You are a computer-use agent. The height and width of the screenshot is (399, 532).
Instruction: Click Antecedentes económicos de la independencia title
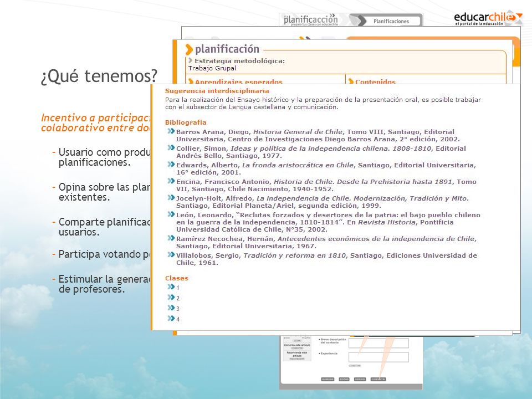pos(376,239)
